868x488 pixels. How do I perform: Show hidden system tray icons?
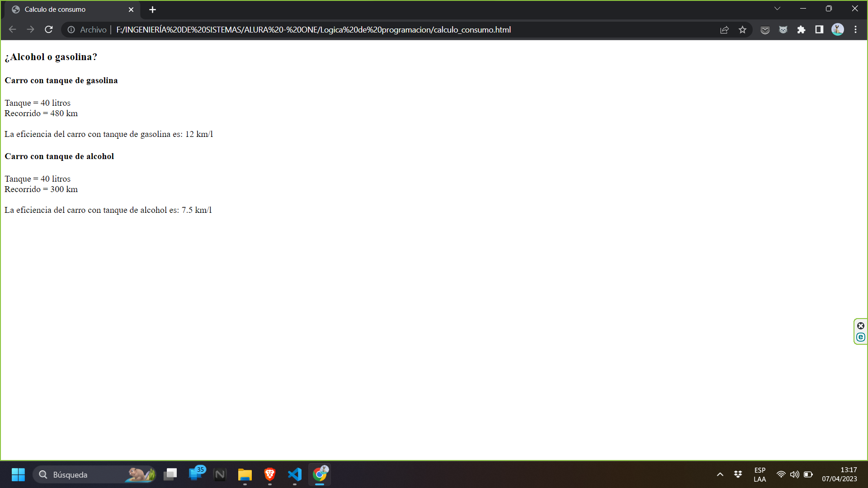(720, 474)
